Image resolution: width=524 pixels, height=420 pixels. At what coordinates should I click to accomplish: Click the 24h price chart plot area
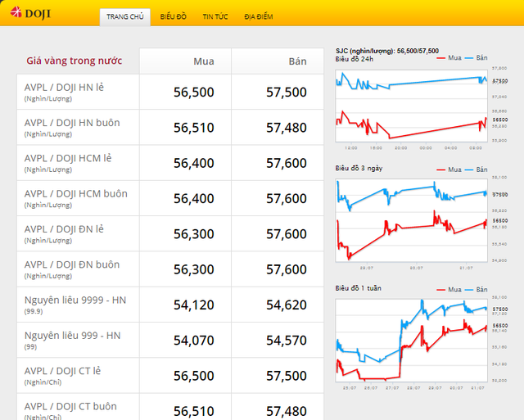(x=409, y=105)
